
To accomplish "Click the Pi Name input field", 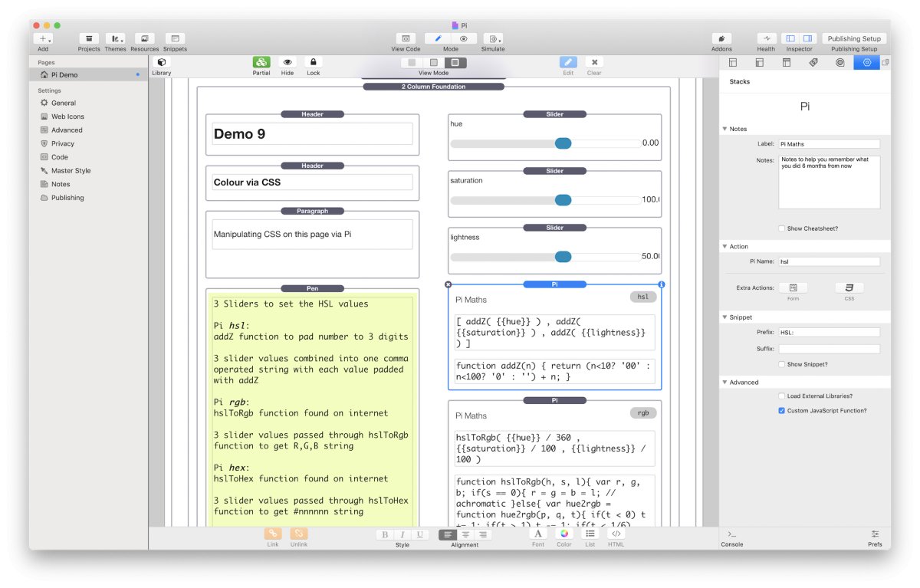I will coord(829,261).
